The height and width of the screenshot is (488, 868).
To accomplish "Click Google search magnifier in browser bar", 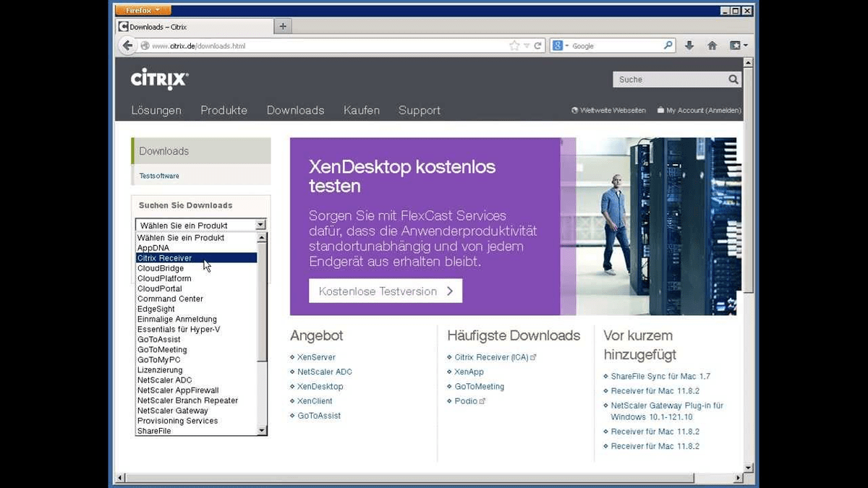I will 668,46.
